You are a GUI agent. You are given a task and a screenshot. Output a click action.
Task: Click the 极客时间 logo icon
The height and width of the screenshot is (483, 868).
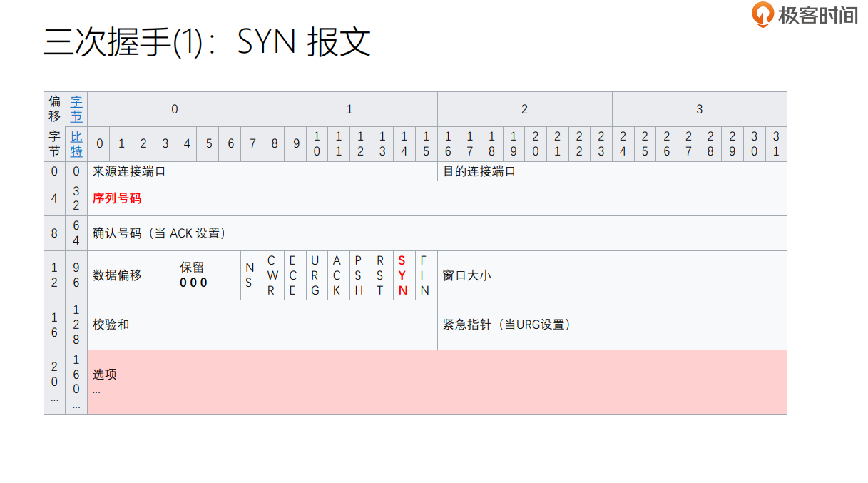tap(762, 14)
